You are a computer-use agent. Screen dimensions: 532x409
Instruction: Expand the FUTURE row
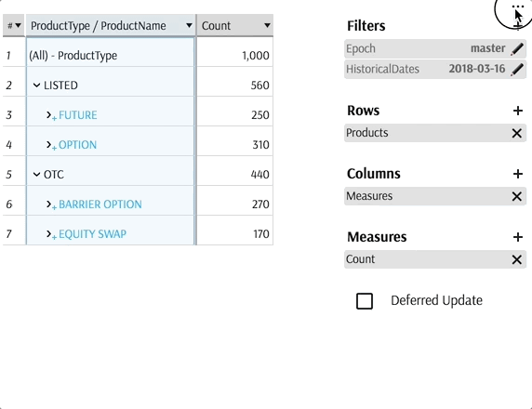coord(49,115)
